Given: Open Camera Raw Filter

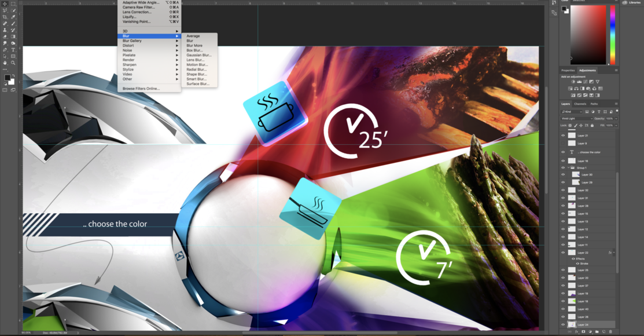Looking at the screenshot, I should [x=149, y=8].
